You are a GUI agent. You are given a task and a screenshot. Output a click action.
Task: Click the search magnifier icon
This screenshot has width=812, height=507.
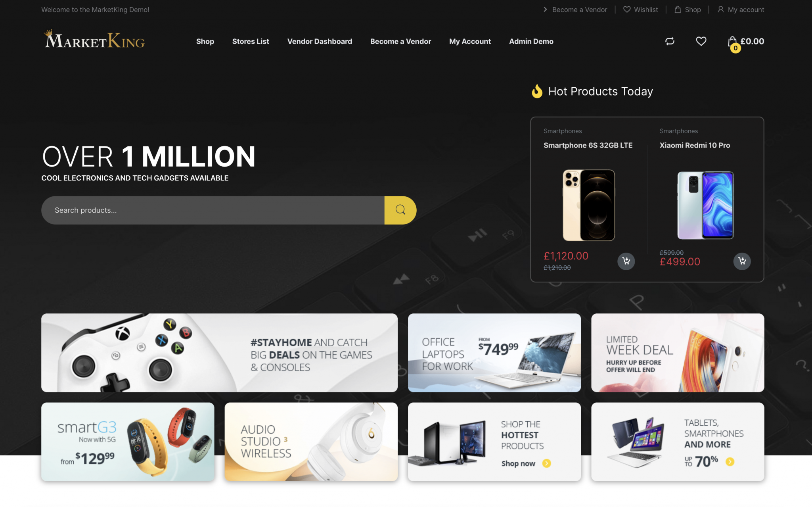pos(400,210)
